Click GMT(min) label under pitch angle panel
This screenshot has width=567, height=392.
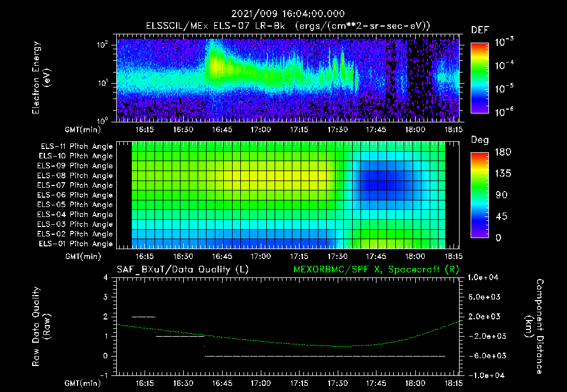point(83,257)
